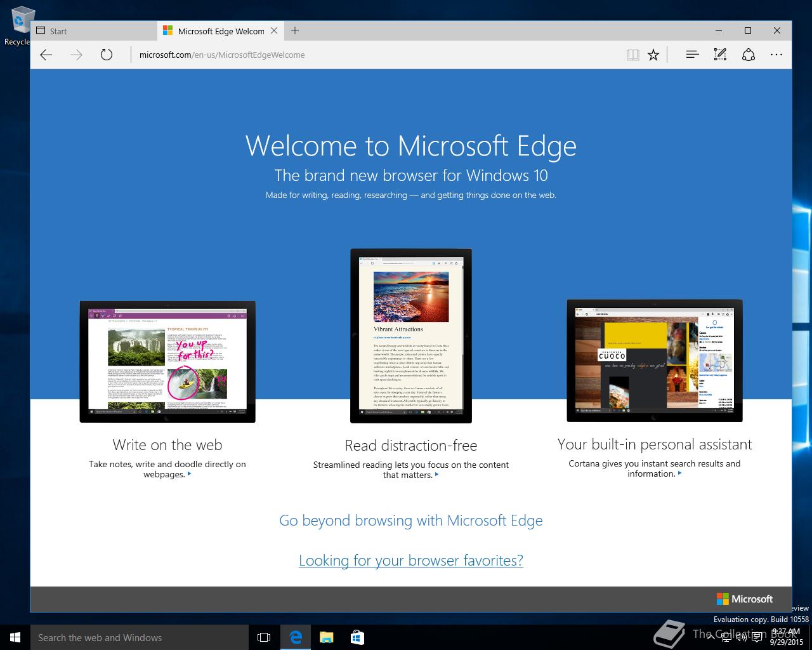Open the More actions ellipsis menu

(x=776, y=55)
